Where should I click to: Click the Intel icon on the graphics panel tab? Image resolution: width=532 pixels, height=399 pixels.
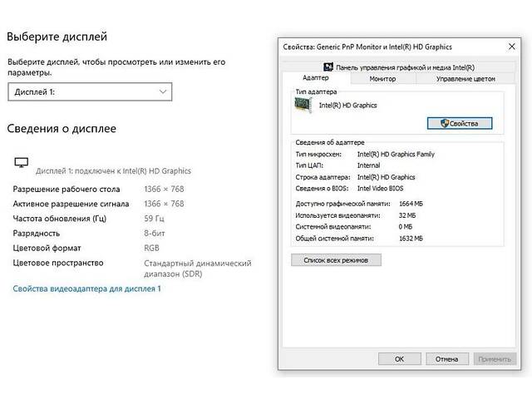click(x=329, y=66)
